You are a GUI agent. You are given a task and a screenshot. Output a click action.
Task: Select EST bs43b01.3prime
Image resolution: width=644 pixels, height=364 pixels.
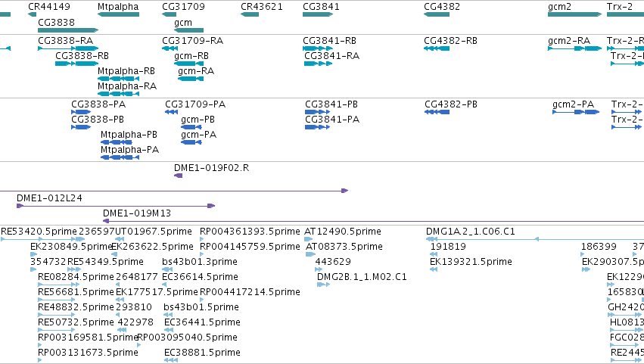click(200, 262)
